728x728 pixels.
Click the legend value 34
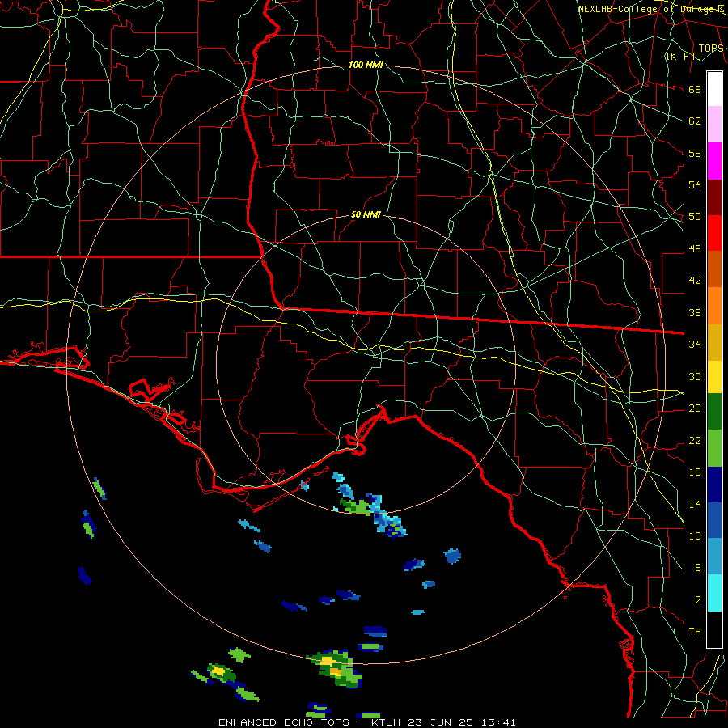(695, 344)
